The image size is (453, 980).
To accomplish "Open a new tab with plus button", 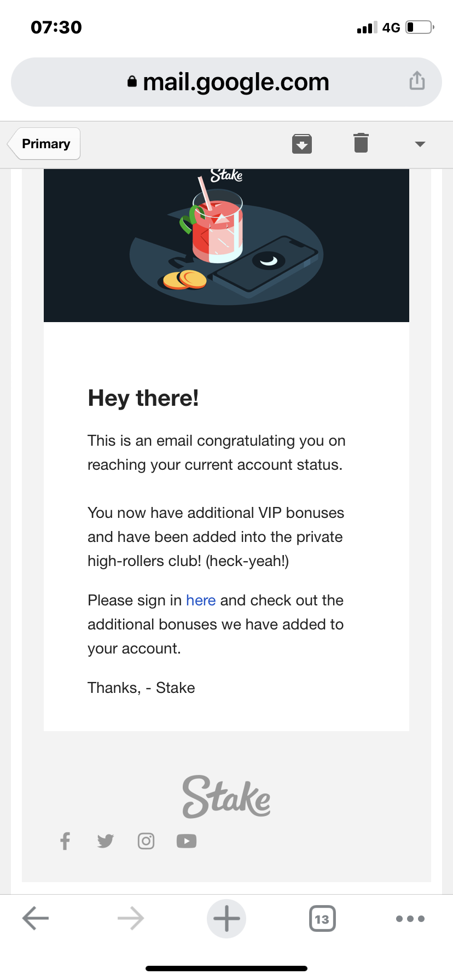I will tap(226, 919).
